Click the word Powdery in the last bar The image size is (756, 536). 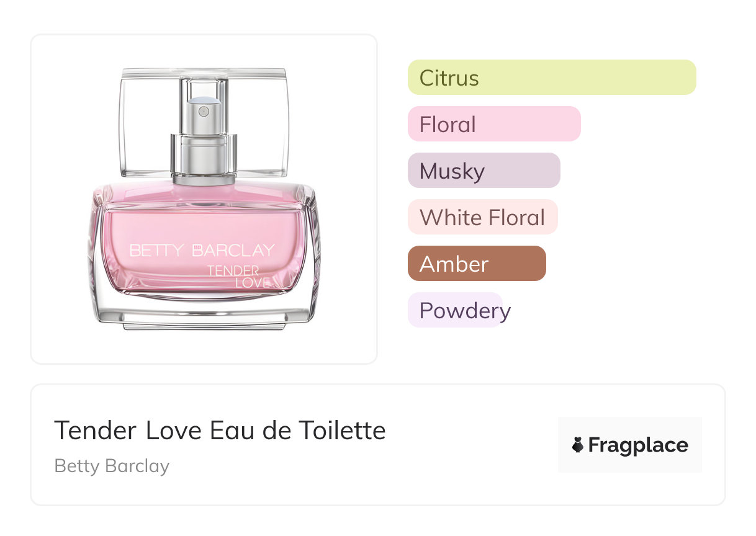[x=464, y=310]
